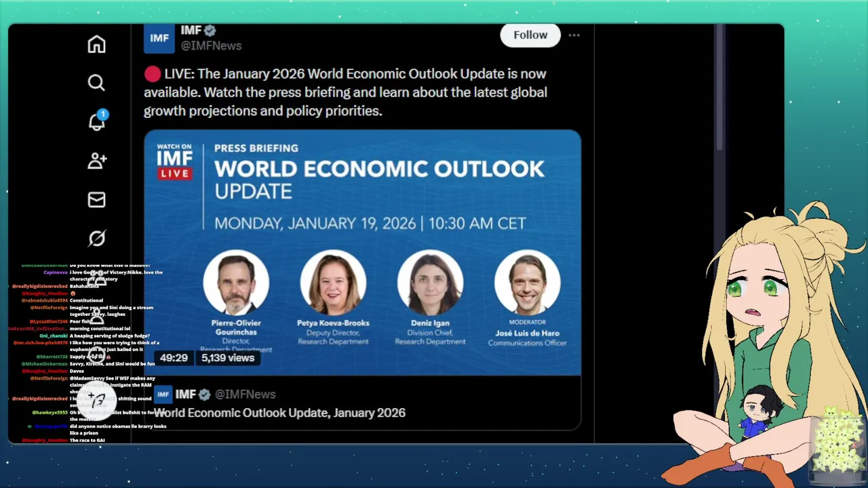
Task: Open the Search magnifier icon in sidebar
Action: [96, 83]
